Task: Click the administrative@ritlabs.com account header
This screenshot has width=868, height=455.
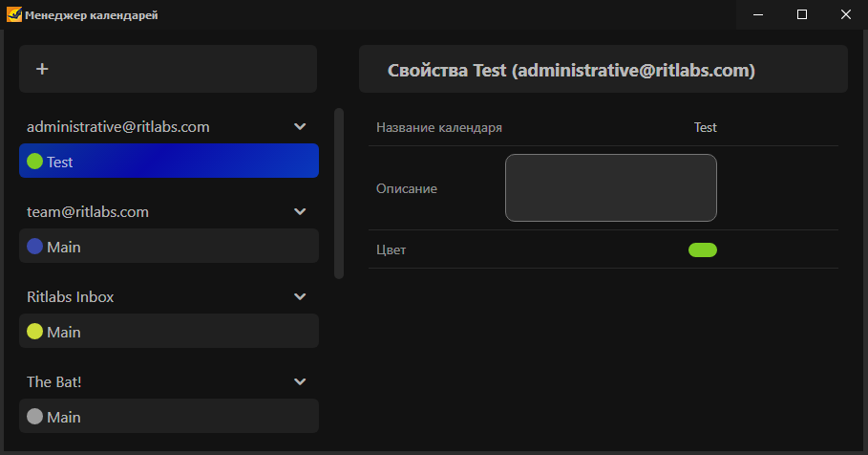Action: (x=117, y=127)
